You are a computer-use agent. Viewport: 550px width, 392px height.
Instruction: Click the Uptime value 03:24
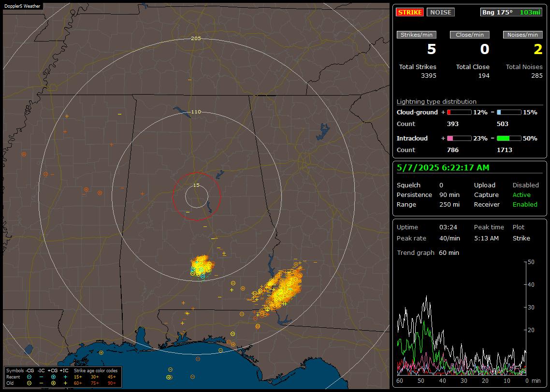pyautogui.click(x=449, y=227)
